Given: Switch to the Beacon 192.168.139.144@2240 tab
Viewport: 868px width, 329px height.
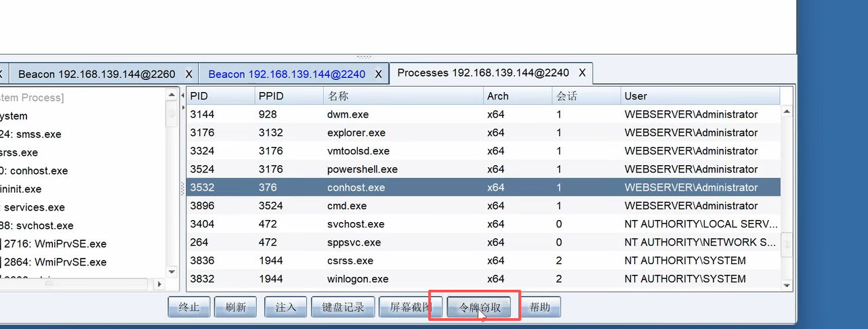Looking at the screenshot, I should 287,74.
